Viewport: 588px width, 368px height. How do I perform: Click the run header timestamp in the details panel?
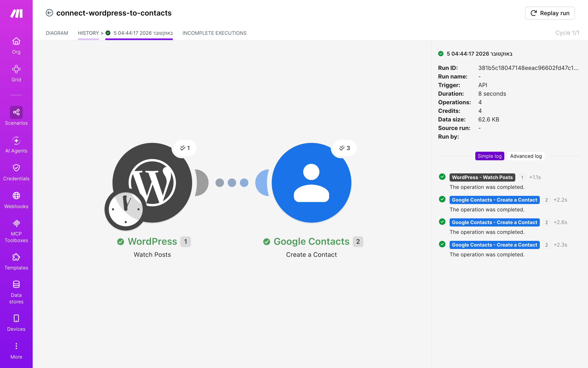(479, 54)
